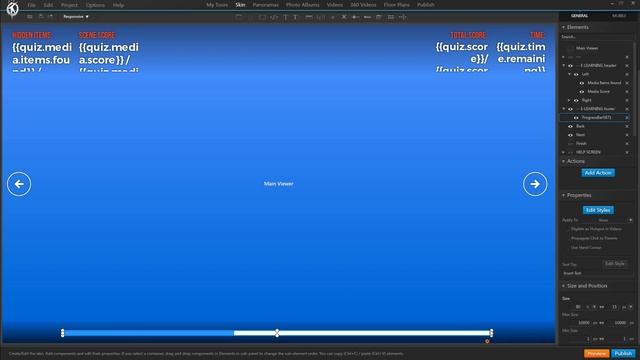Open the Project menu
This screenshot has width=640, height=360.
[69, 5]
